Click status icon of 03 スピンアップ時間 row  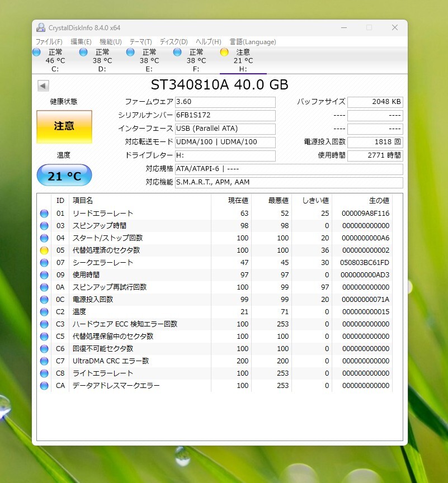pyautogui.click(x=44, y=226)
